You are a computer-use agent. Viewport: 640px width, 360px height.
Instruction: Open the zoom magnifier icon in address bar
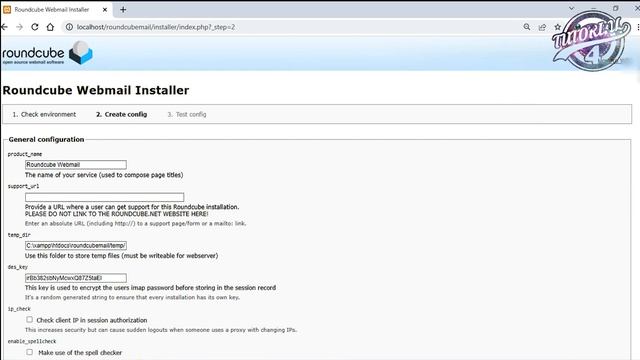coord(527,27)
